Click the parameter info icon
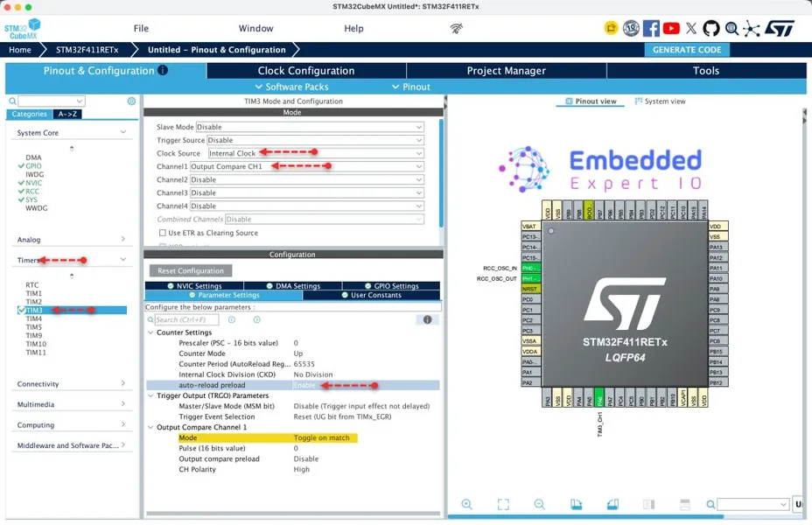The image size is (812, 525). [x=427, y=319]
